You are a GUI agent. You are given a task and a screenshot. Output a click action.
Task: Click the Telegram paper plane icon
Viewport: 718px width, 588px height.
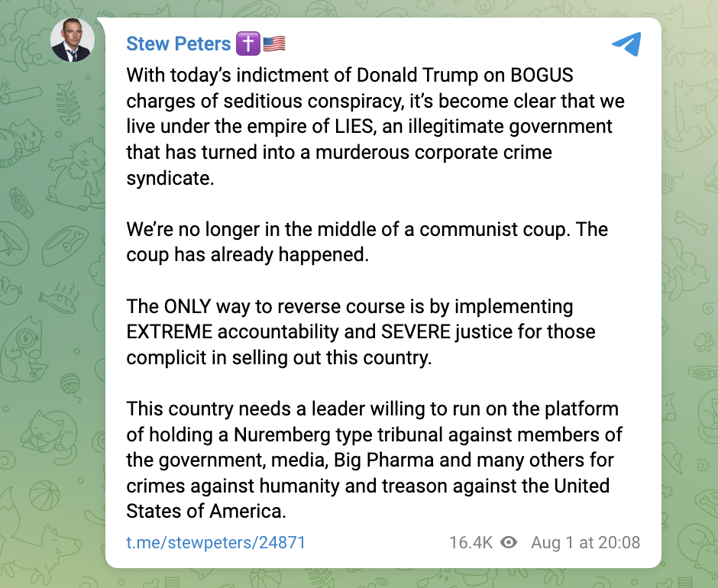626,44
